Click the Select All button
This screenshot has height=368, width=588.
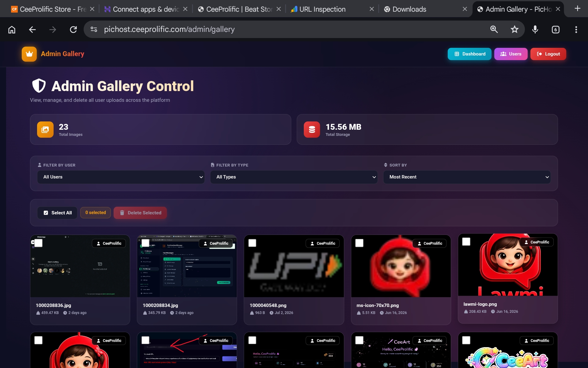click(x=57, y=213)
